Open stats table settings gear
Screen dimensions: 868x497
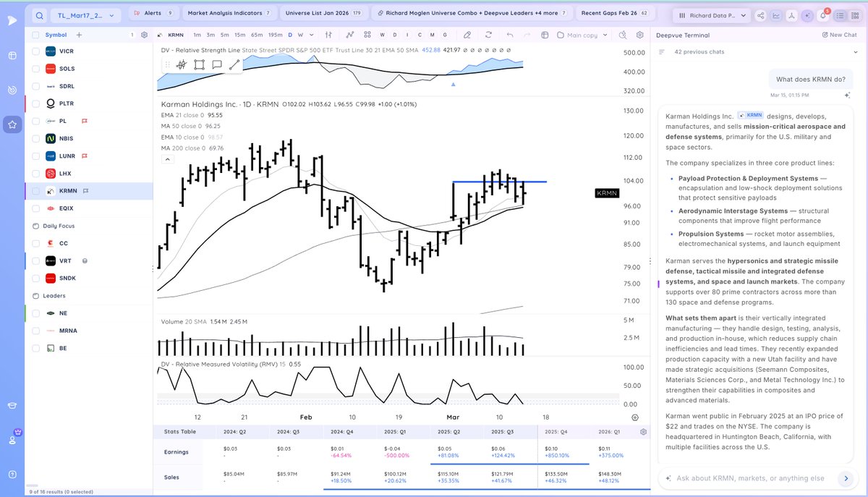pyautogui.click(x=643, y=432)
